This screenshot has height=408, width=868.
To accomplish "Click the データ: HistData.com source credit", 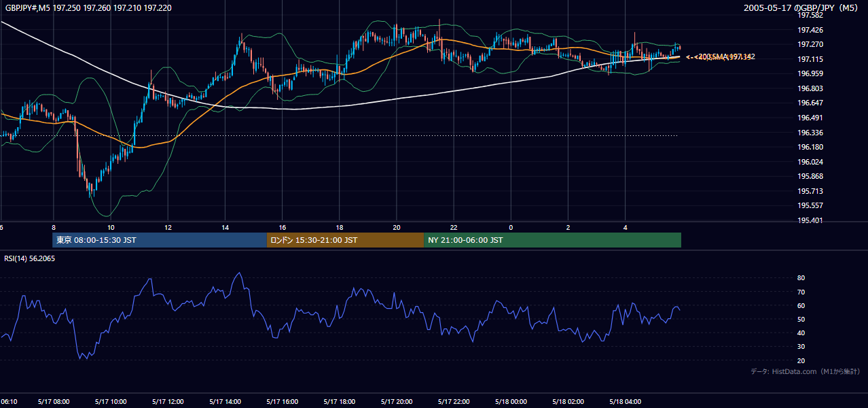I will pyautogui.click(x=805, y=372).
